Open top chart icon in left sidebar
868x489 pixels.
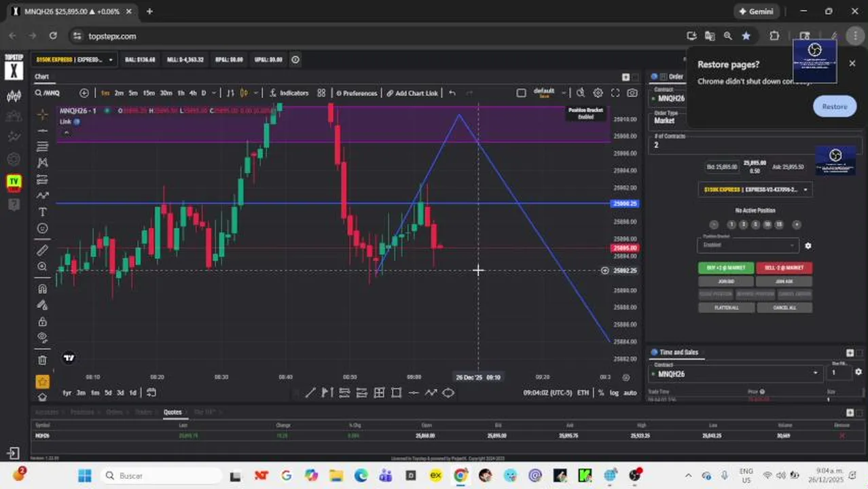(14, 96)
